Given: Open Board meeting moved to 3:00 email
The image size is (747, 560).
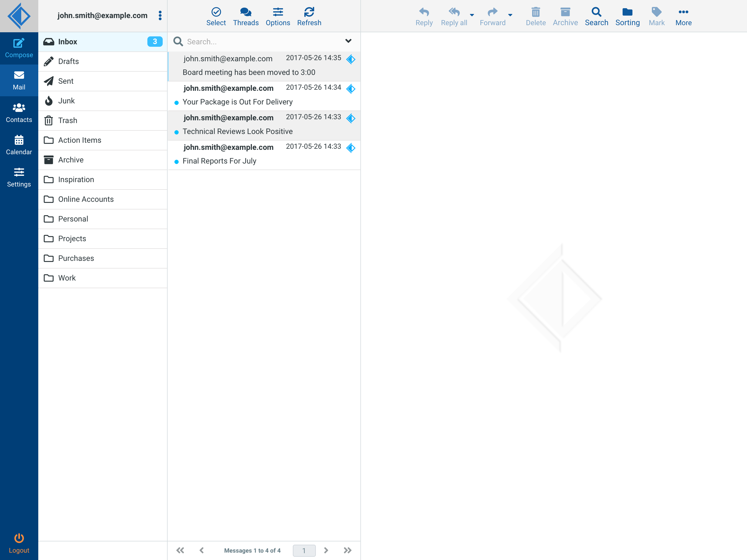Looking at the screenshot, I should click(249, 72).
